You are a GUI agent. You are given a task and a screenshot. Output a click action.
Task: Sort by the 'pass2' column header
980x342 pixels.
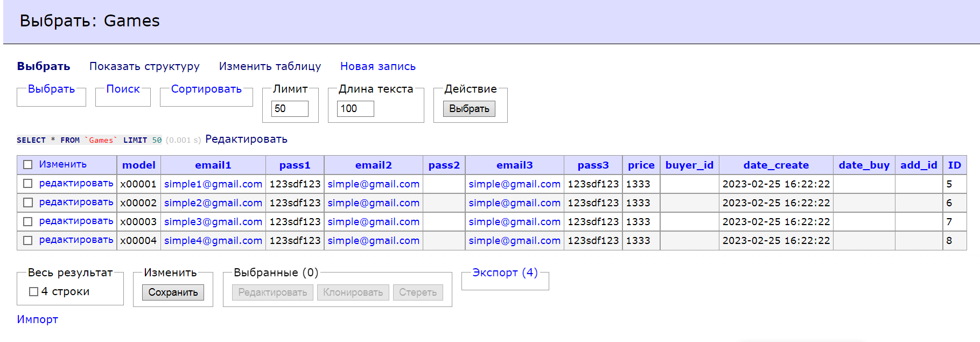[444, 165]
